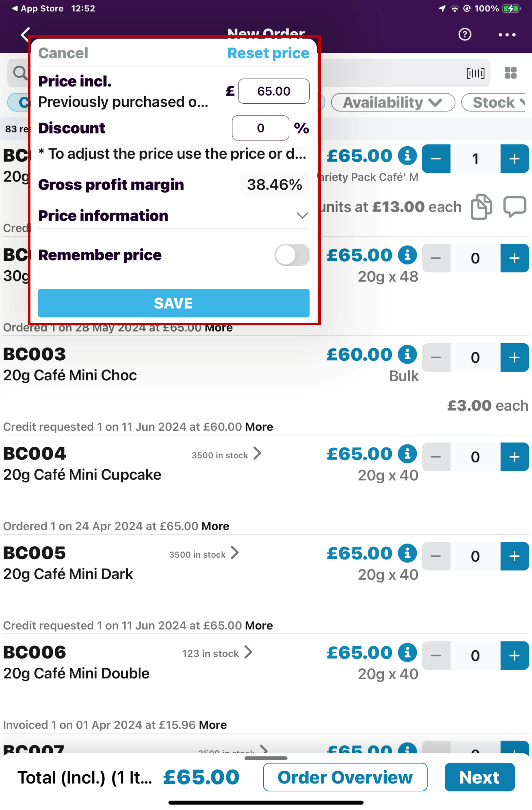Viewport: 532px width, 810px height.
Task: Switch to grid view layout icon
Action: (510, 73)
